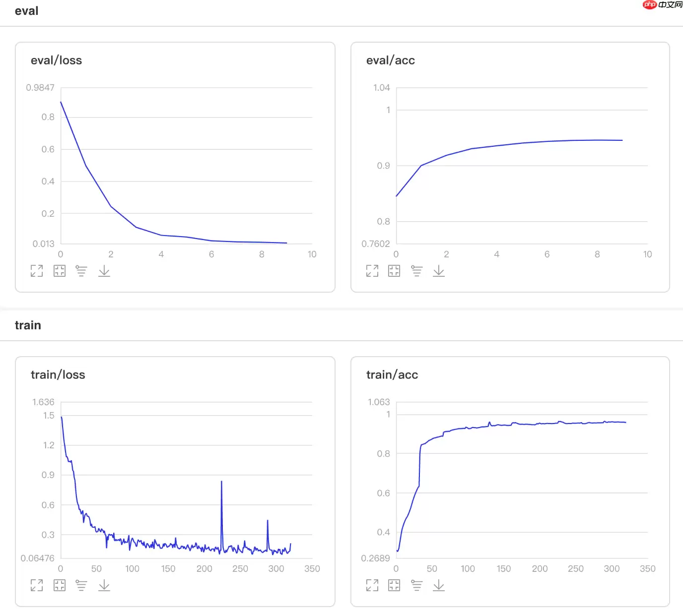The image size is (683, 616).
Task: Click train/loss selection-zoom grid icon
Action: click(x=60, y=585)
